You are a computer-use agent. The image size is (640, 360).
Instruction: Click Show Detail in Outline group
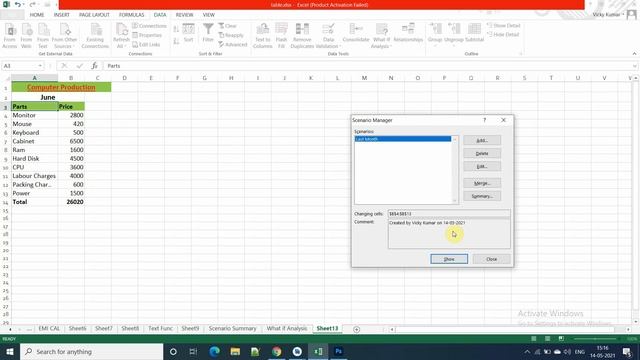(503, 26)
